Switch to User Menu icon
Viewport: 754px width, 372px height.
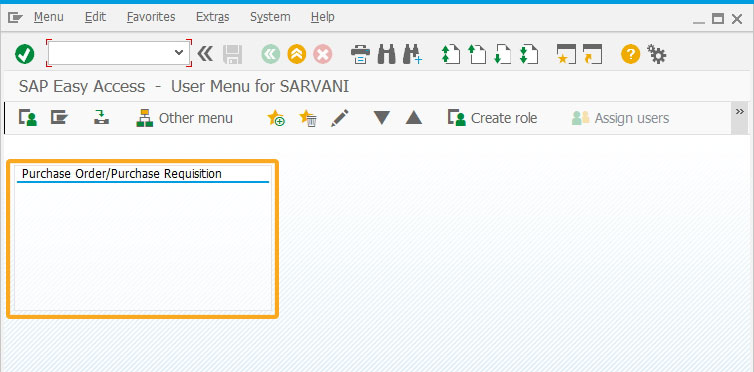pos(28,118)
